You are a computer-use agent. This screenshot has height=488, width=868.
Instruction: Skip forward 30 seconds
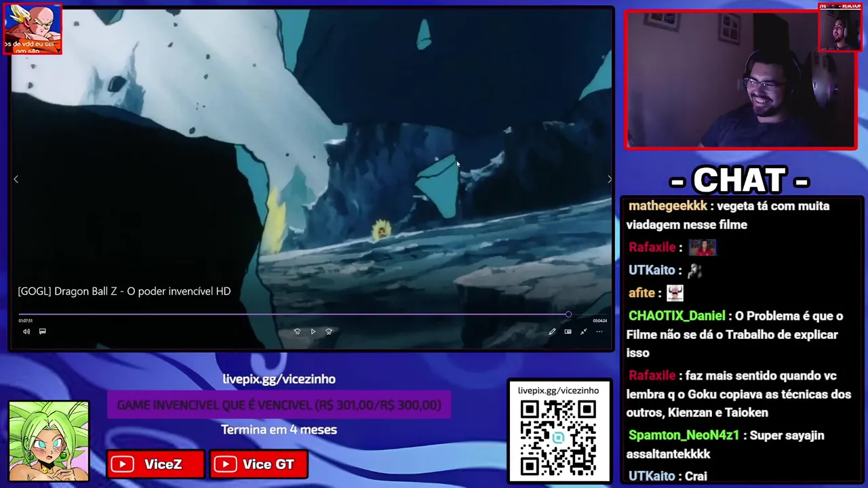[x=329, y=331]
